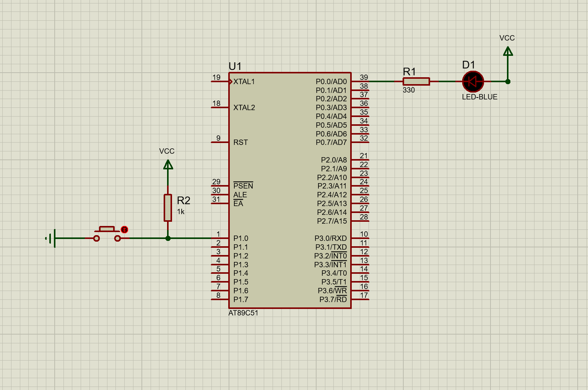The width and height of the screenshot is (588, 390).
Task: Click the 1k value label beside R2
Action: pos(180,212)
